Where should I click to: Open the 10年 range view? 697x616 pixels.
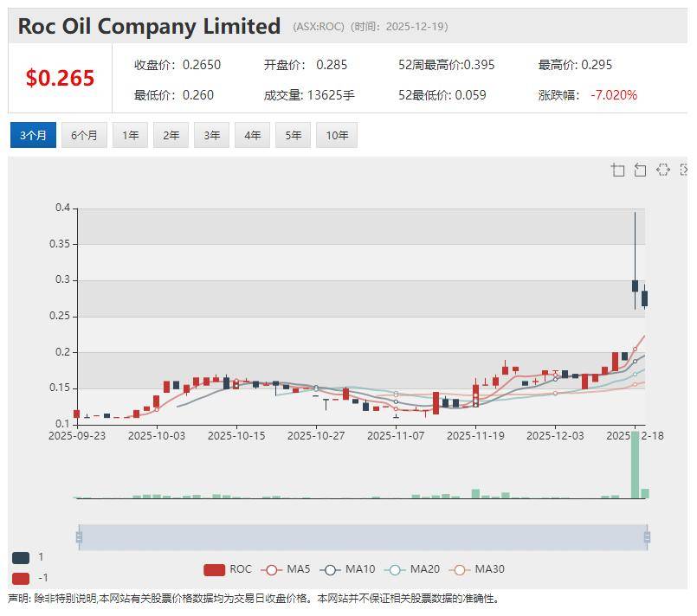coord(337,135)
